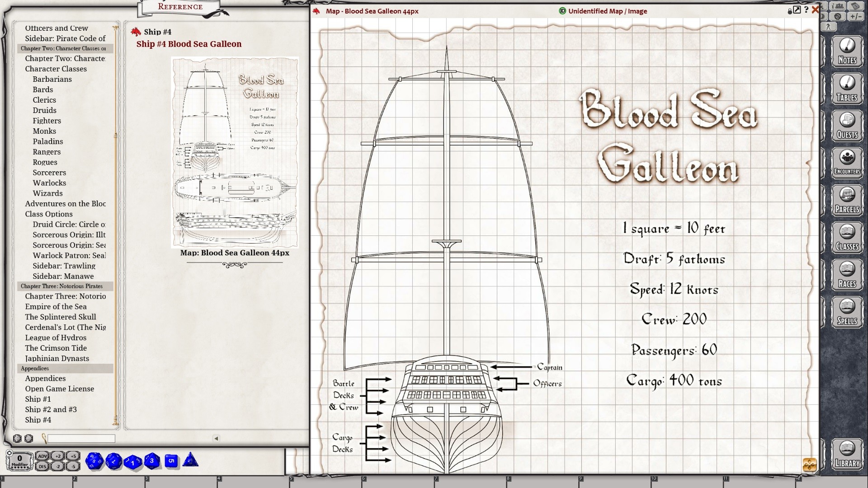Viewport: 868px width, 488px height.
Task: Open the Spells sidebar button
Action: 847,313
